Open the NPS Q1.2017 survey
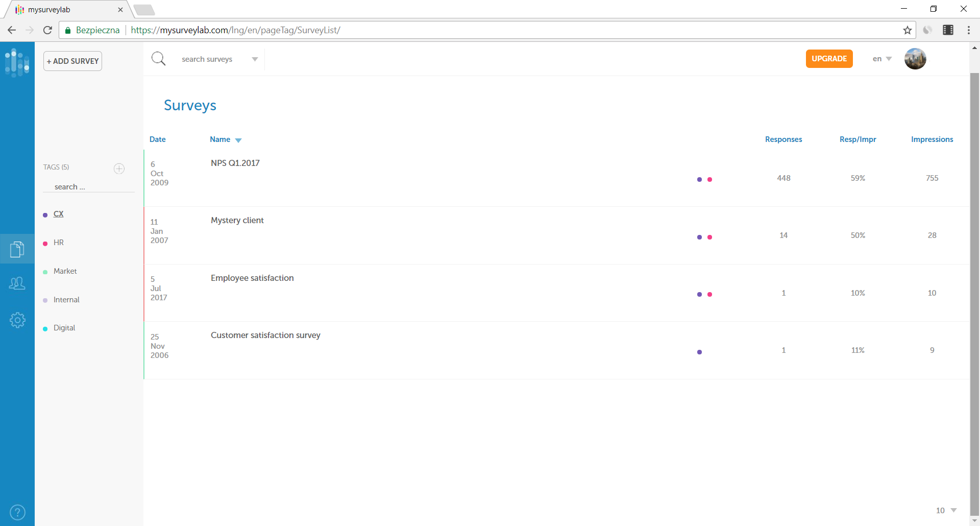Viewport: 980px width, 526px height. 235,163
